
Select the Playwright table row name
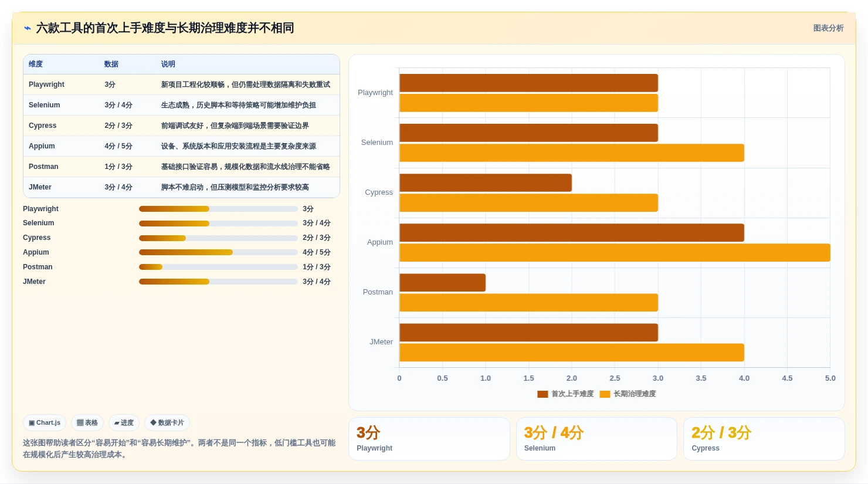pyautogui.click(x=46, y=84)
